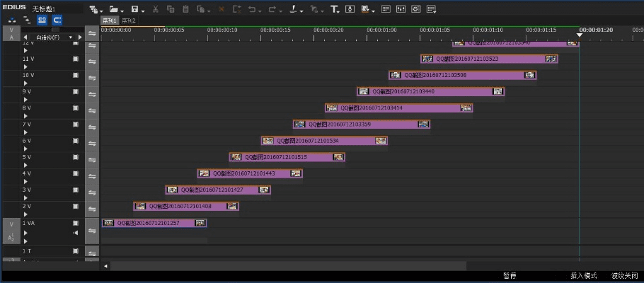Switch to the 序列2 tab

128,21
